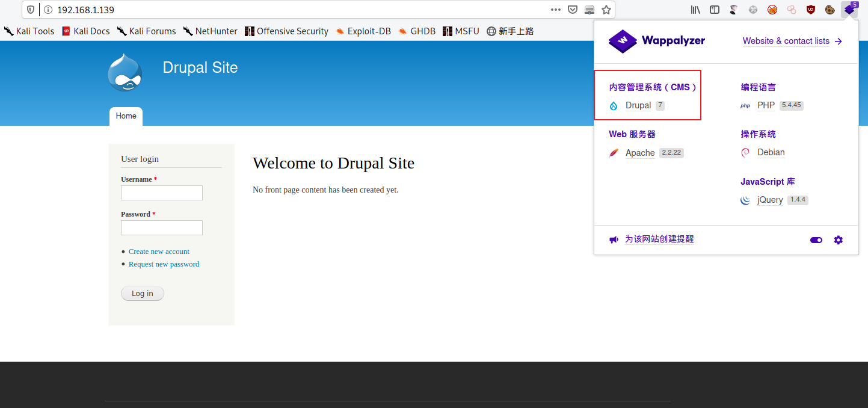
Task: Click the jQuery technology link
Action: coord(770,200)
